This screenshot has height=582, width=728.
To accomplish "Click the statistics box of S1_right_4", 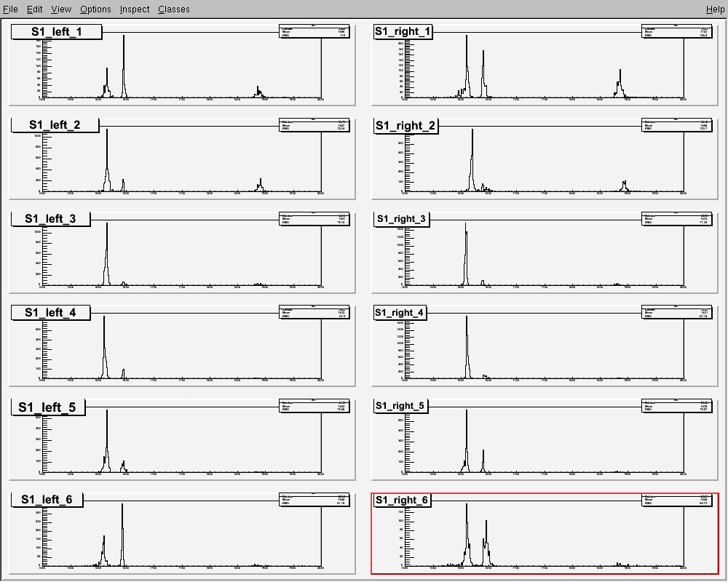I will (677, 312).
